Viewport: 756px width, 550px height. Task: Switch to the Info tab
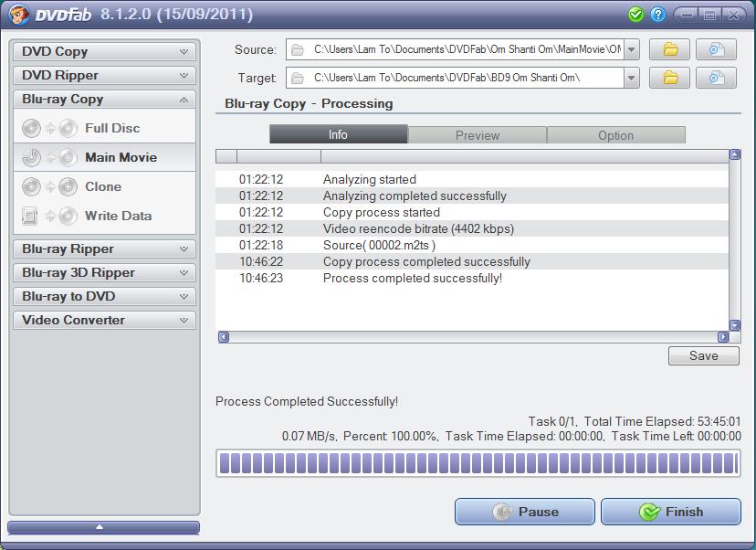(339, 134)
